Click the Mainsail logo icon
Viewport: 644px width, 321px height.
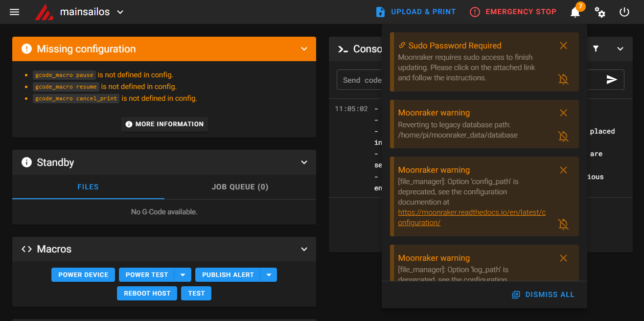44,12
